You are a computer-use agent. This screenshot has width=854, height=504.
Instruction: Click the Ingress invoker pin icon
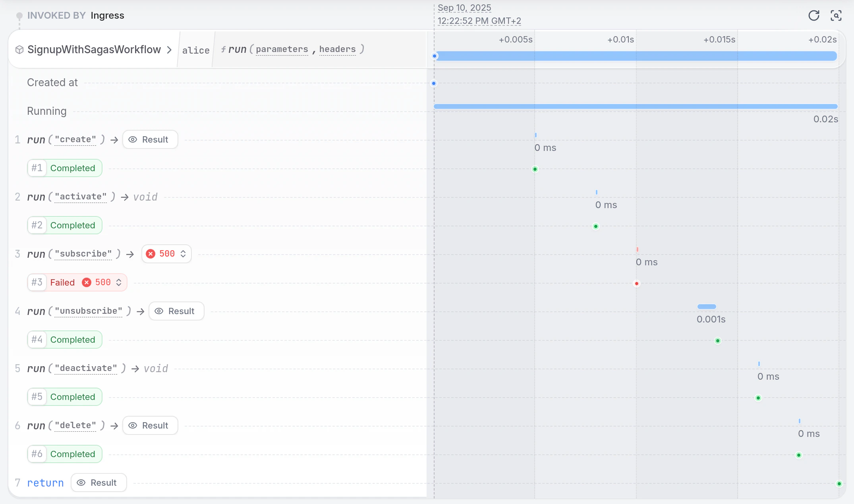tap(19, 16)
